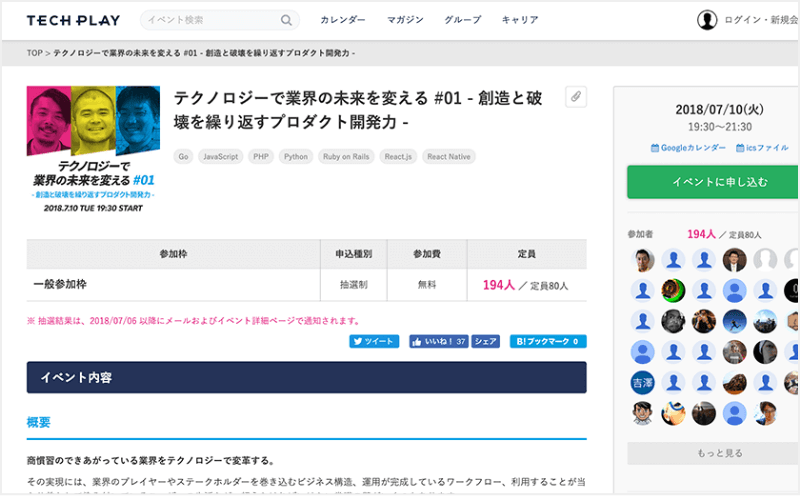Viewport: 800px width, 496px height.
Task: Click the TOP breadcrumb link
Action: click(x=35, y=52)
